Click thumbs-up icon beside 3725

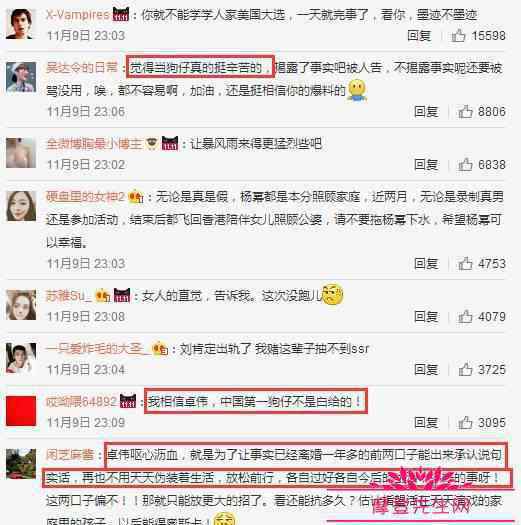coord(465,369)
